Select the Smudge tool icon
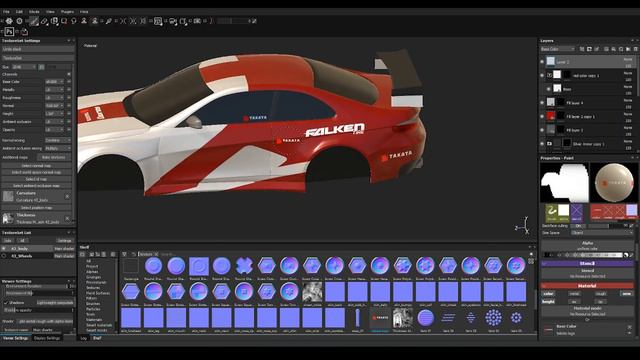Viewport: 640px width, 360px height. (74, 21)
